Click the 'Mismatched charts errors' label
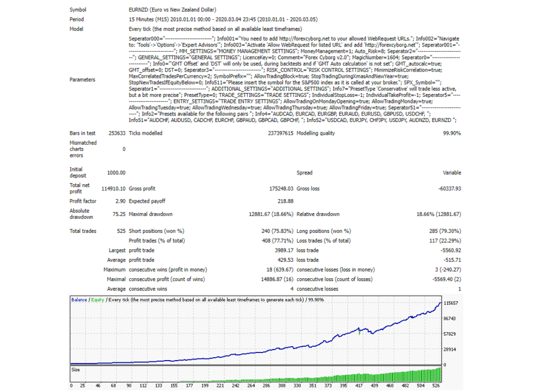547x392 pixels. pyautogui.click(x=83, y=149)
